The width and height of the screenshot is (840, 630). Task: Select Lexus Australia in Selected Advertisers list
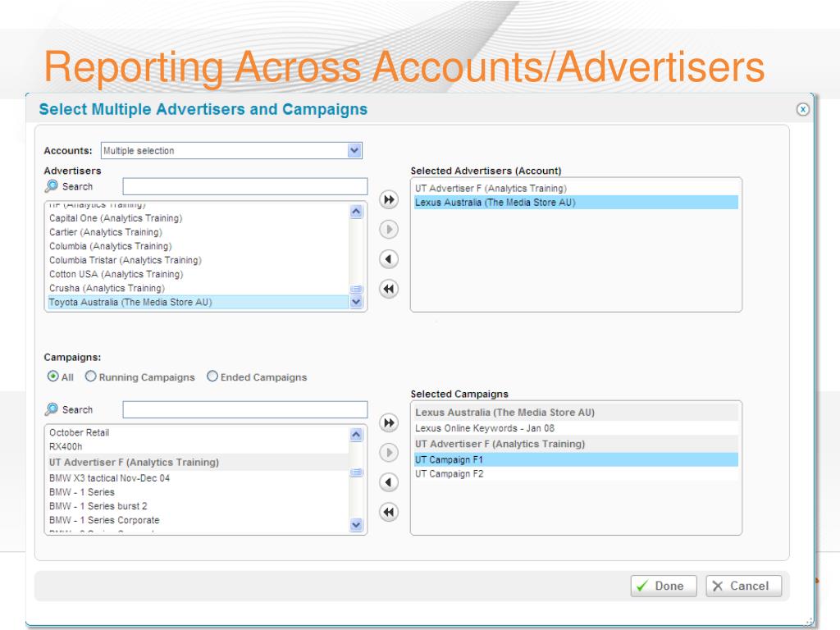(x=576, y=202)
